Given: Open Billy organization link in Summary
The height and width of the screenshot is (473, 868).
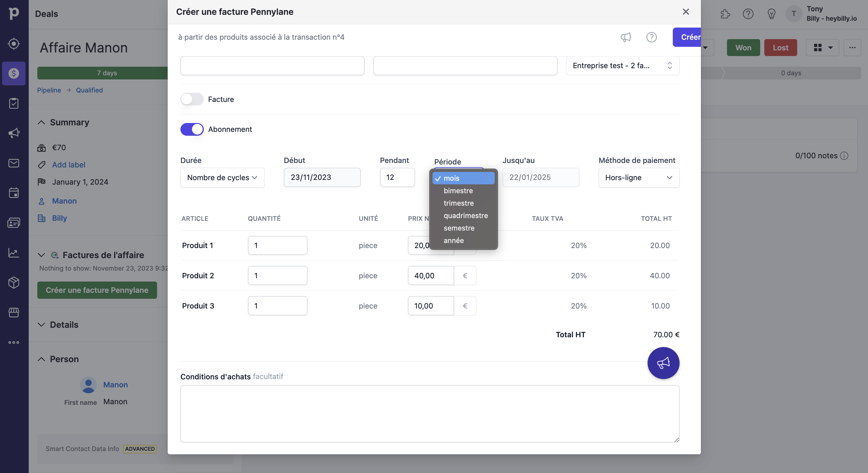Looking at the screenshot, I should (60, 218).
